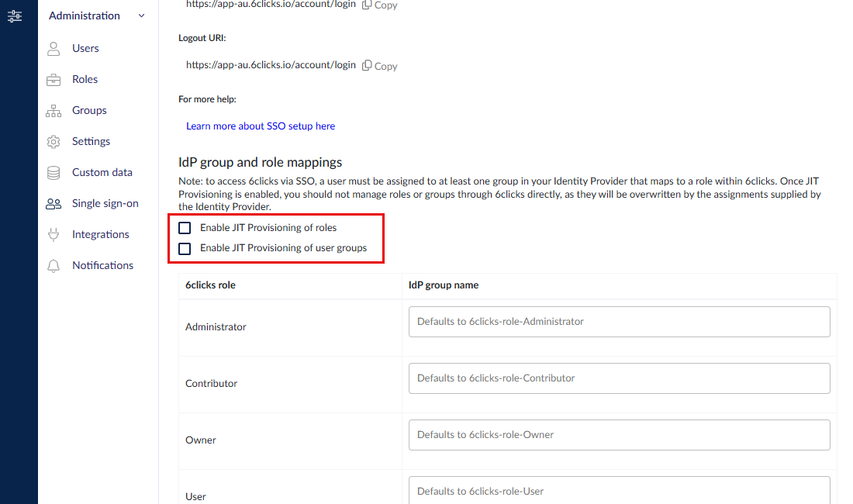Click the 'For more help:' label
Screen dimensions: 853x504
207,99
